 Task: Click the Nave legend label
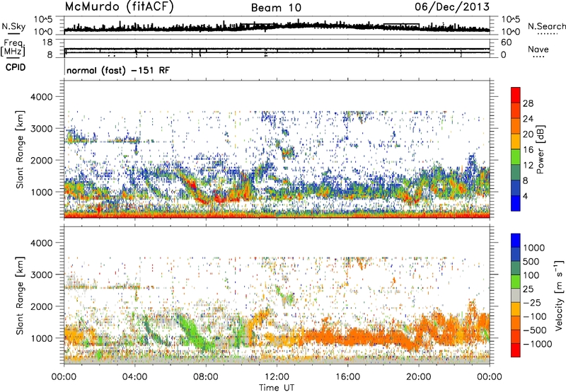538,49
